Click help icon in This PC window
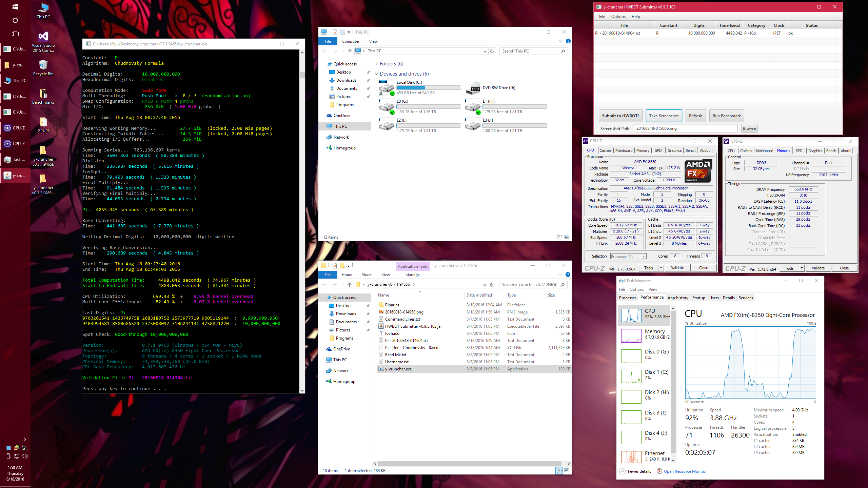Screen dimensions: 868x488 coord(568,41)
